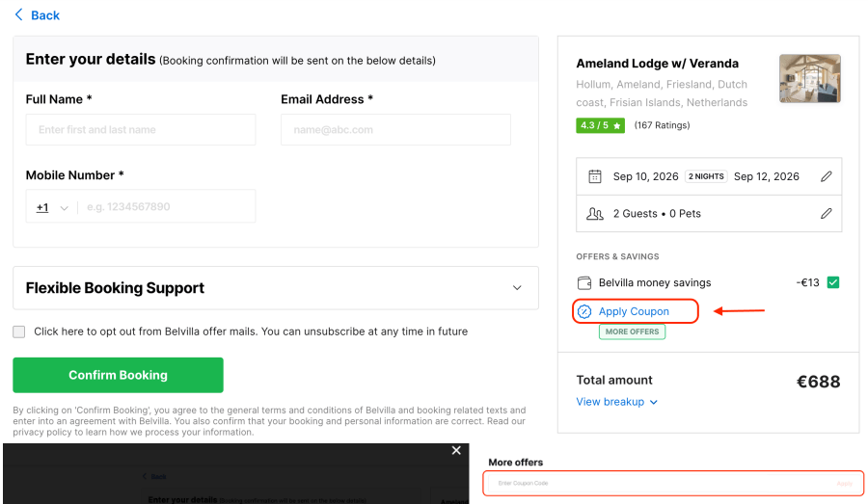Click the -€13 savings value
The height and width of the screenshot is (504, 868).
[x=807, y=282]
